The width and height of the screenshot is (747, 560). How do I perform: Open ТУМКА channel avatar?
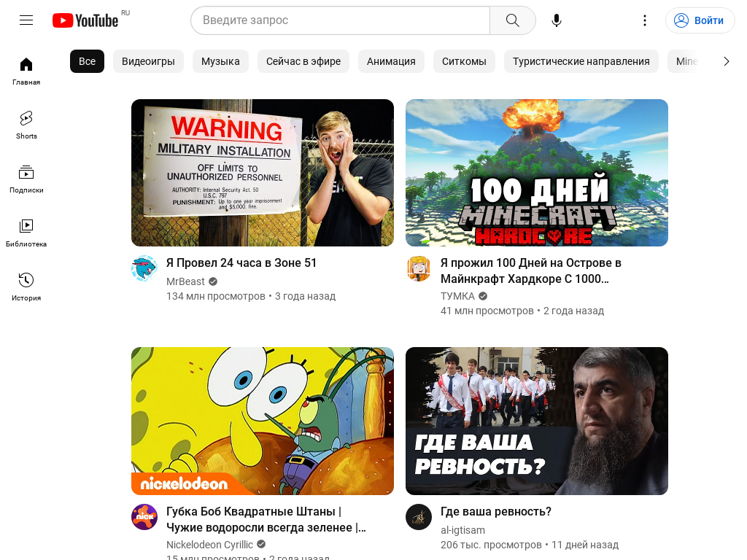click(419, 268)
